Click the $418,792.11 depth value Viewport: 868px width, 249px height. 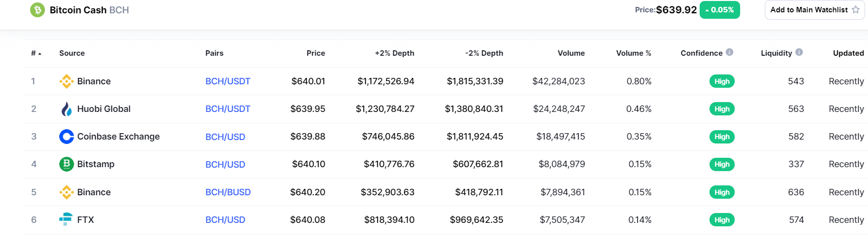[479, 192]
